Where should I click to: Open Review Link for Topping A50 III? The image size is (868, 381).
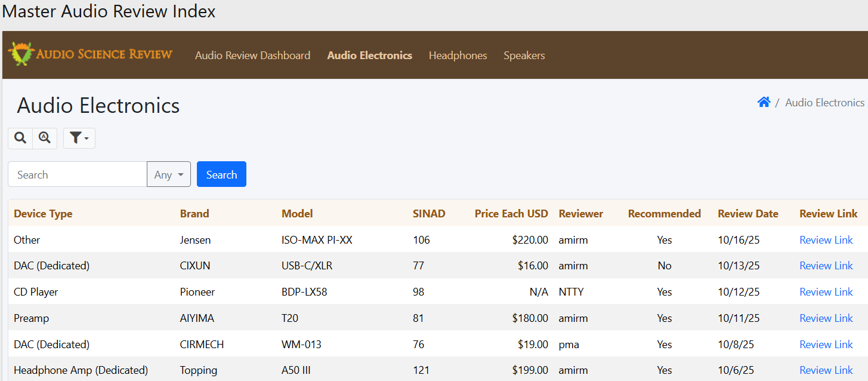(826, 370)
